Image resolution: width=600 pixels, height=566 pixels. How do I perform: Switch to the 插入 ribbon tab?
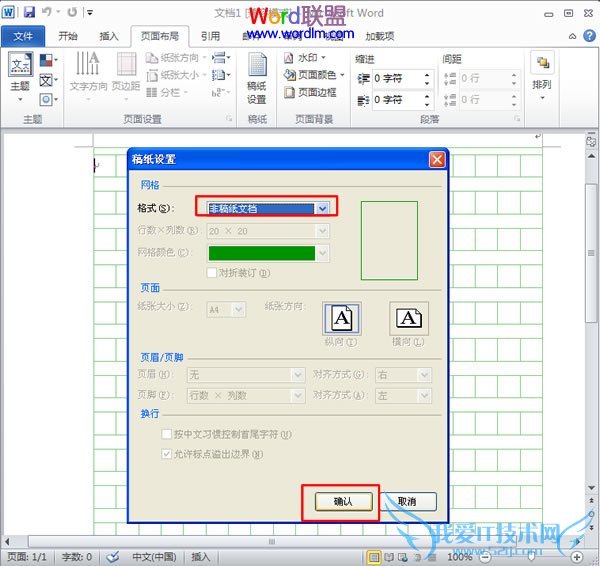tap(109, 36)
